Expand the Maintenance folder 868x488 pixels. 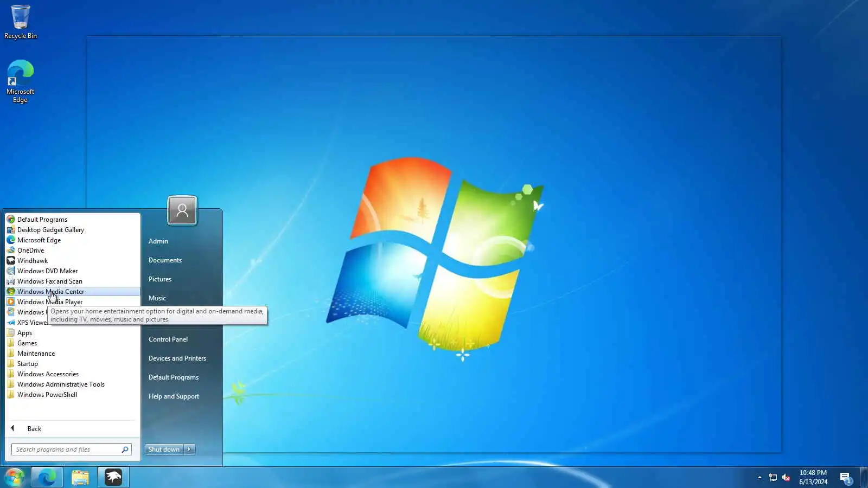(73, 354)
